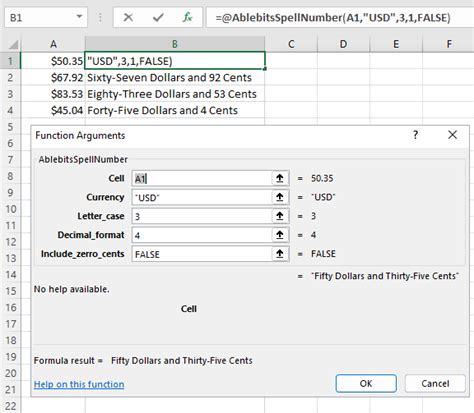This screenshot has height=413, width=474.
Task: Click the Cancel button
Action: [435, 383]
